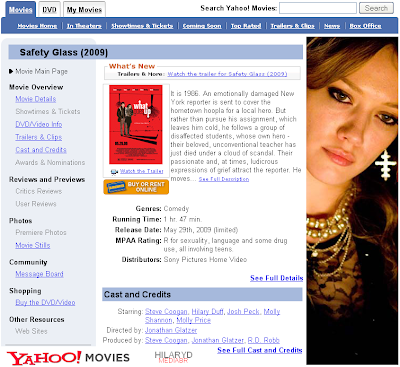Open Box Office navigation link

click(365, 26)
